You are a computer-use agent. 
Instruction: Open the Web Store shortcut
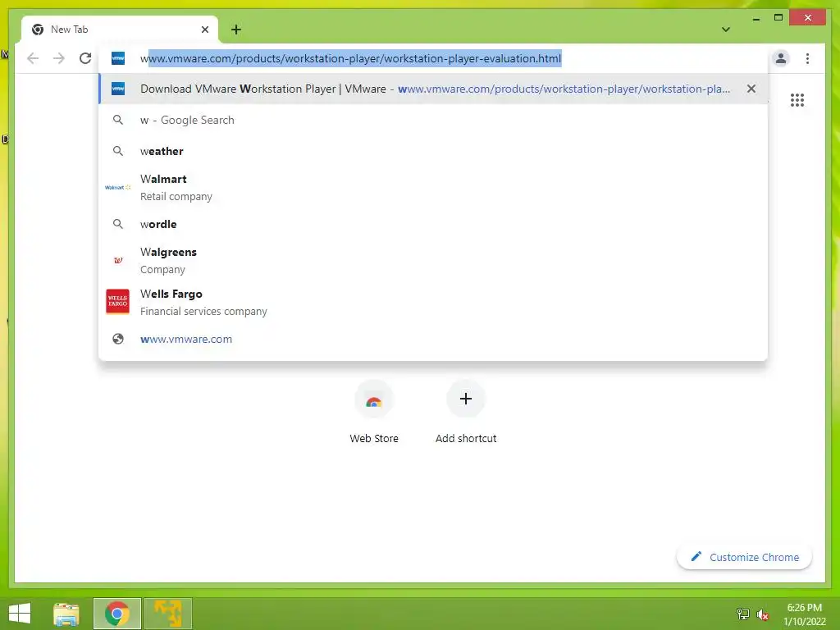[374, 413]
